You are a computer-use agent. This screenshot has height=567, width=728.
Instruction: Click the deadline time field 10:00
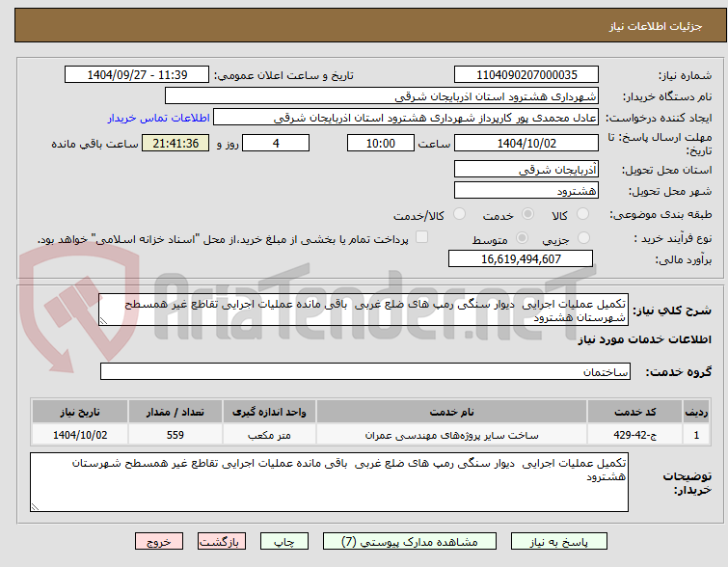point(381,143)
